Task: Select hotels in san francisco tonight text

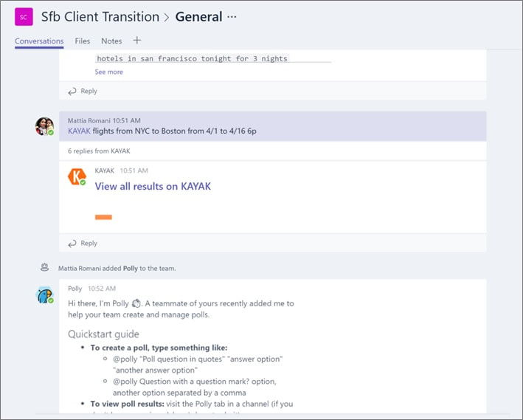Action: coord(192,59)
